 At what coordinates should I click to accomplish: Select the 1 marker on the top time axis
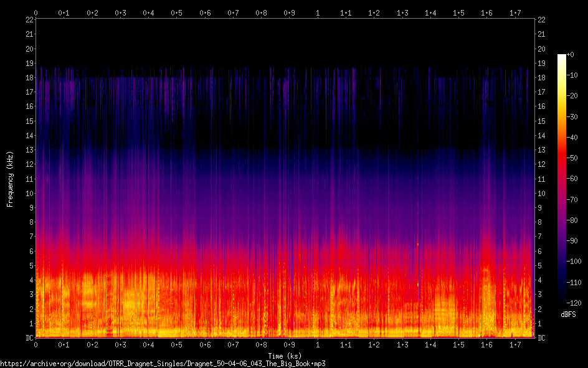click(x=318, y=12)
